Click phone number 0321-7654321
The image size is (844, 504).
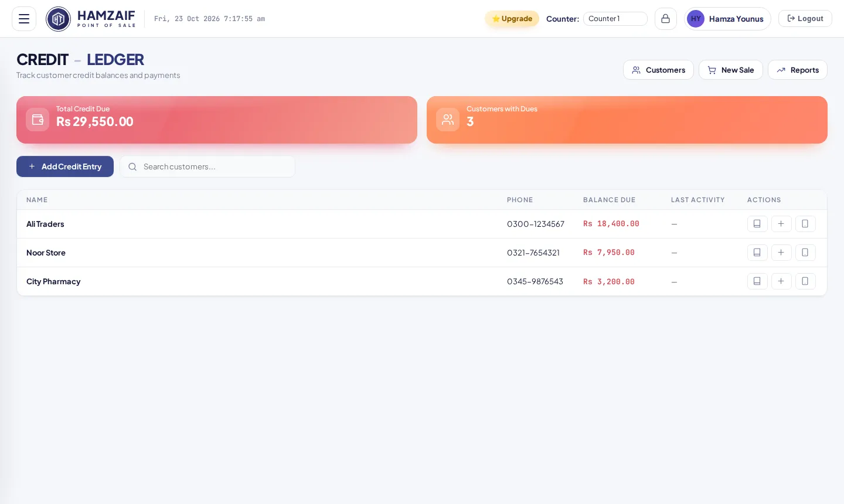tap(533, 253)
